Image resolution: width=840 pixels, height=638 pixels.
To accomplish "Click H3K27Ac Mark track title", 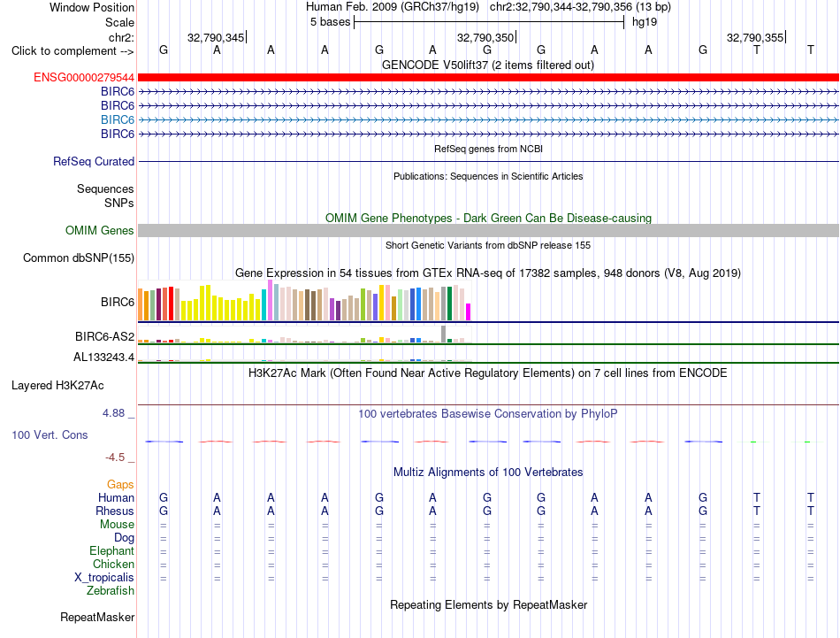I will 488,373.
